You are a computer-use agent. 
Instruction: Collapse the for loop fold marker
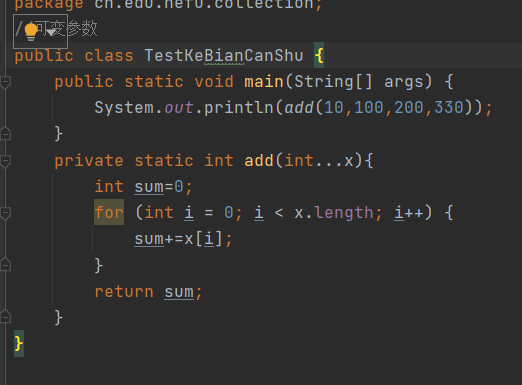pos(5,213)
